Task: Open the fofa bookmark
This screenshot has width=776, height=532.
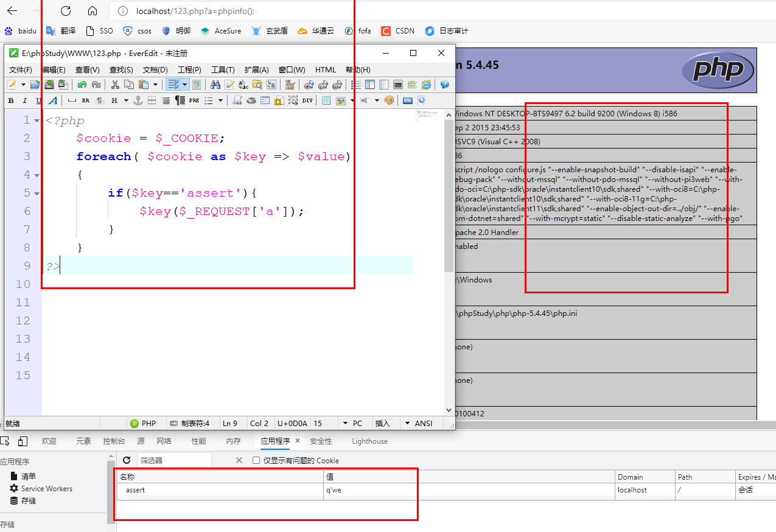Action: pyautogui.click(x=358, y=30)
